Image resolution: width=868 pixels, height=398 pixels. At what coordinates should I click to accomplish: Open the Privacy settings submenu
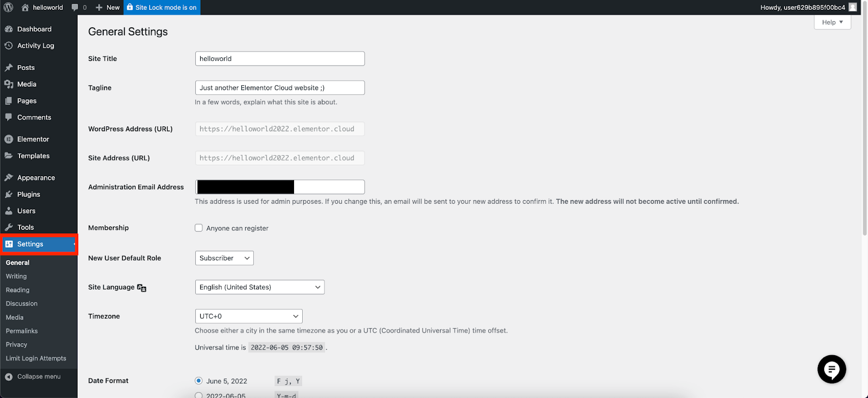point(16,344)
